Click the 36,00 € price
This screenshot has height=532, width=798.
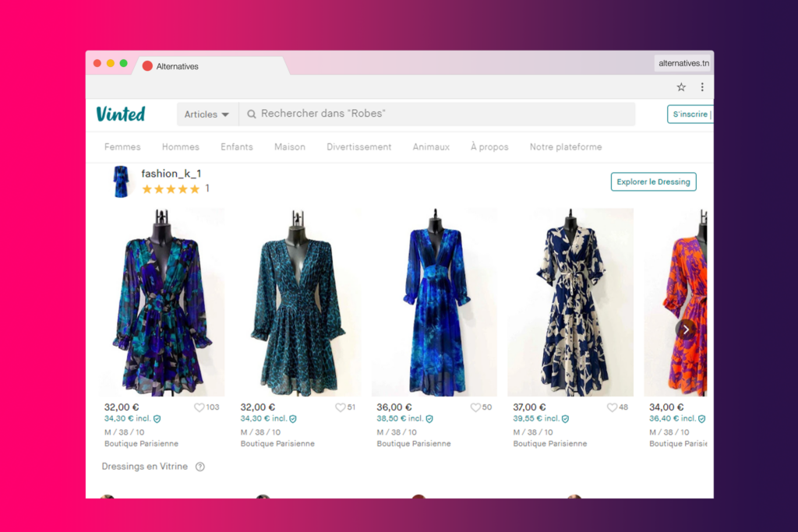click(394, 407)
